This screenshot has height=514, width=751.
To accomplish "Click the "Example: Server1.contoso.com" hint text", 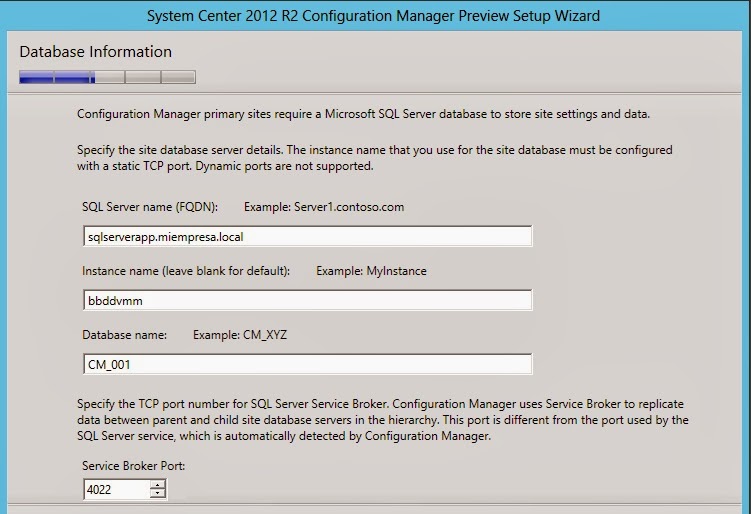I will [x=324, y=207].
